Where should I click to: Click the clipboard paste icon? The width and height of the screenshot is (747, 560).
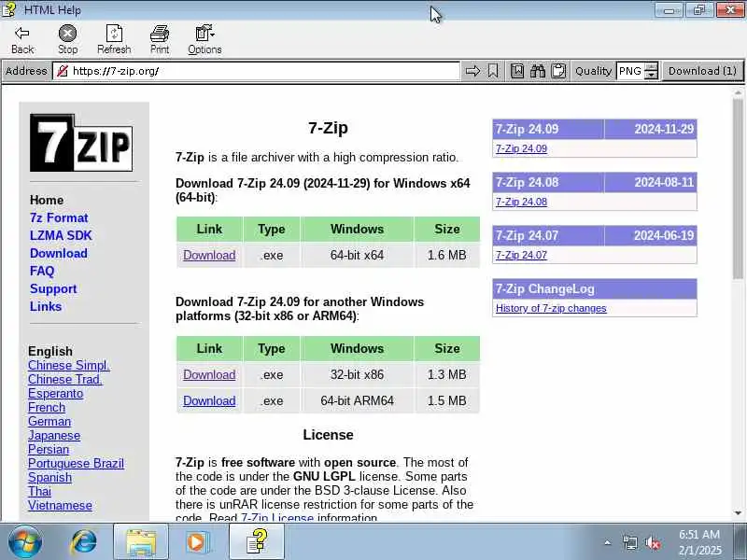click(x=558, y=71)
